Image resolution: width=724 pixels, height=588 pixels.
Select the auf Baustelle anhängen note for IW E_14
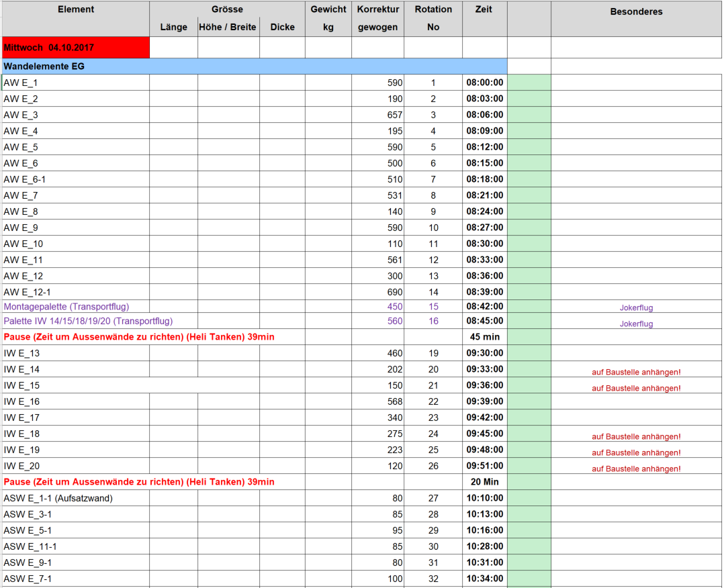point(635,369)
